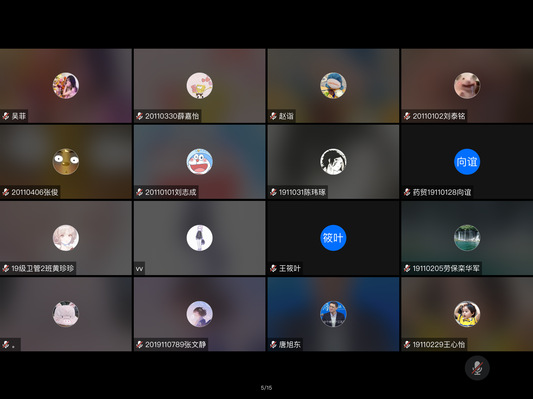Click muted mic icon beside 唐旭东

(x=273, y=345)
